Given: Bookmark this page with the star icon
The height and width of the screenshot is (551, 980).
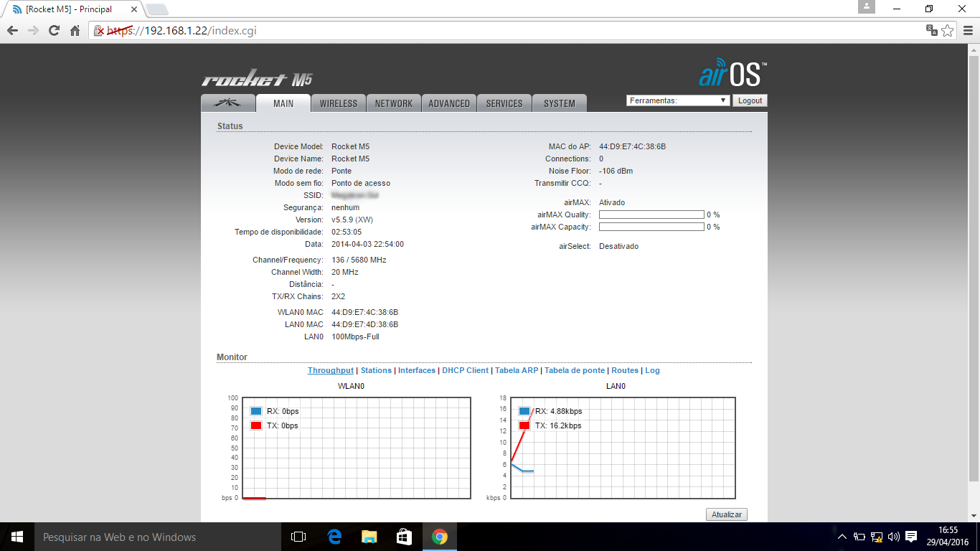Looking at the screenshot, I should click(x=948, y=31).
